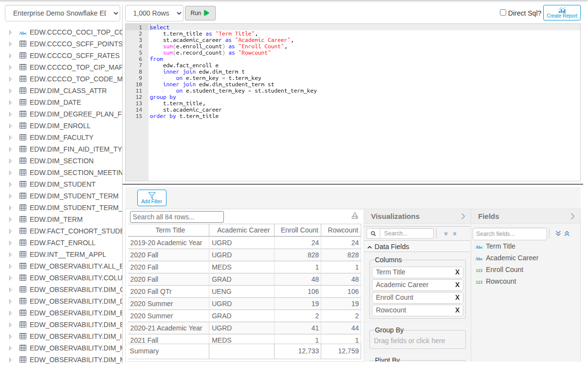Click the Create Report chart icon

562,10
